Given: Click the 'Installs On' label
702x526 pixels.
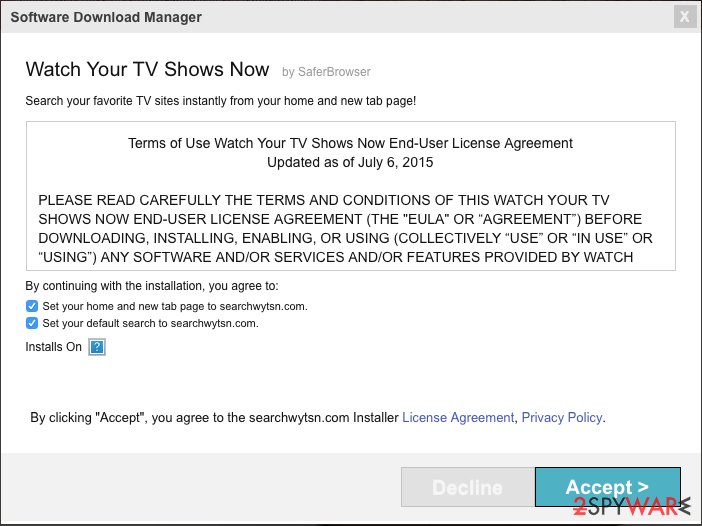Looking at the screenshot, I should 53,347.
